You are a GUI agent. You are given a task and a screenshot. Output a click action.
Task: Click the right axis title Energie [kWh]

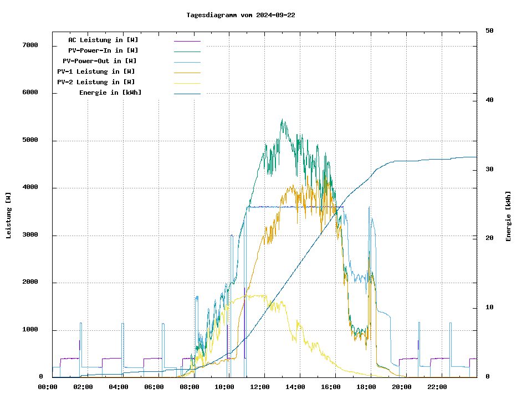tap(508, 216)
